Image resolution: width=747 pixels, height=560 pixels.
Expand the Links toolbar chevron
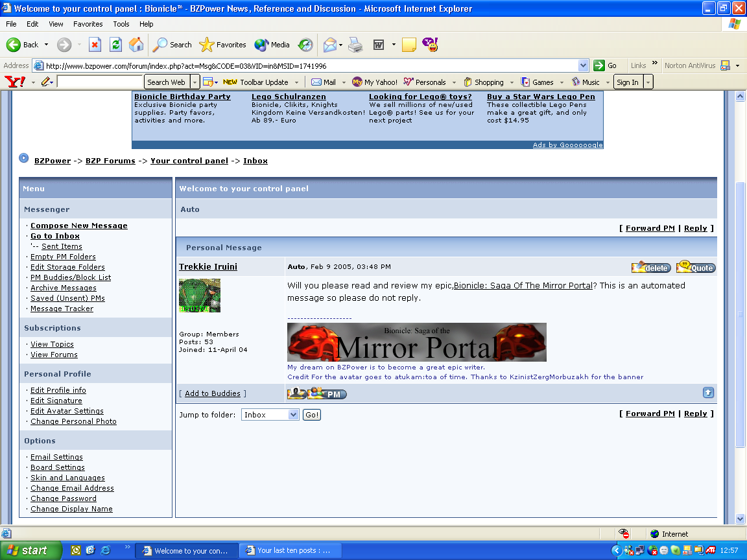click(654, 63)
